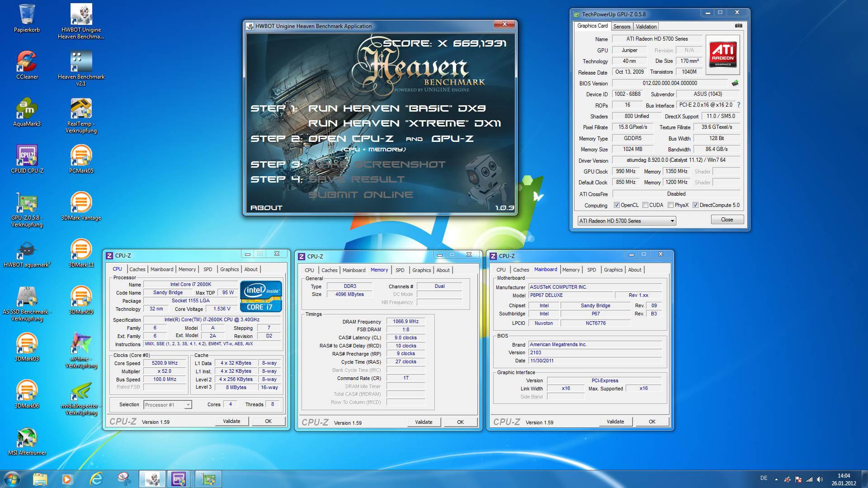
Task: Click the GPU-Z BIOS Version field
Action: [x=670, y=83]
